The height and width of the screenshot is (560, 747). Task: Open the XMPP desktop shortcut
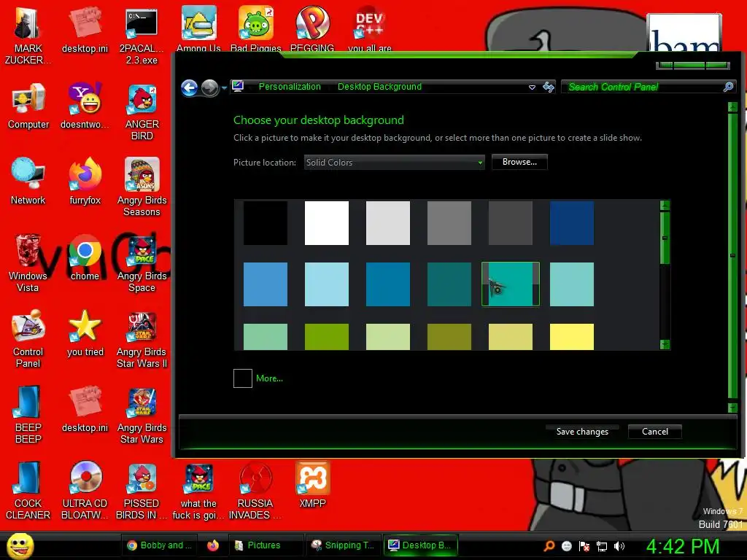(x=312, y=485)
